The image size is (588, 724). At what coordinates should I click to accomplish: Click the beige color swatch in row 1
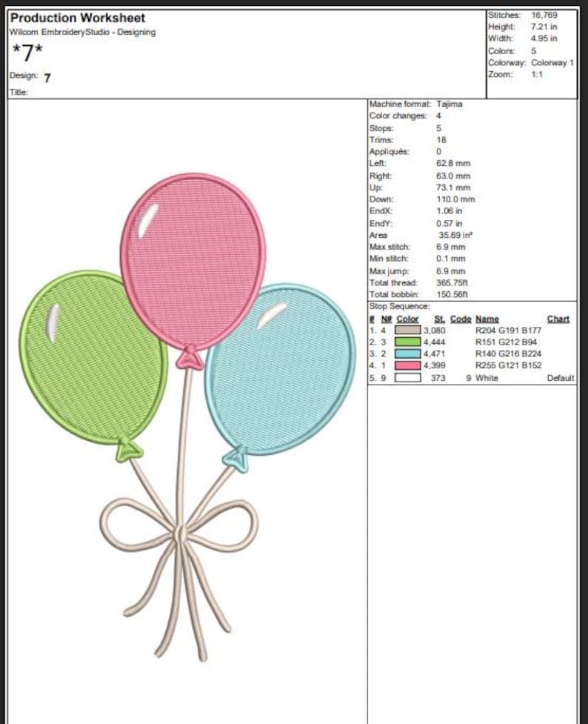point(407,331)
